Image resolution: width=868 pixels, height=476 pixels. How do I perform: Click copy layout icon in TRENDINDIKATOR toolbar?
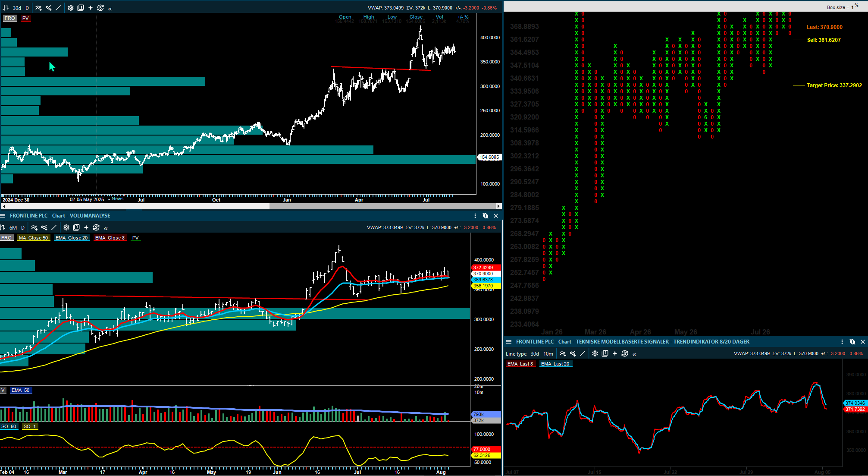pos(605,354)
